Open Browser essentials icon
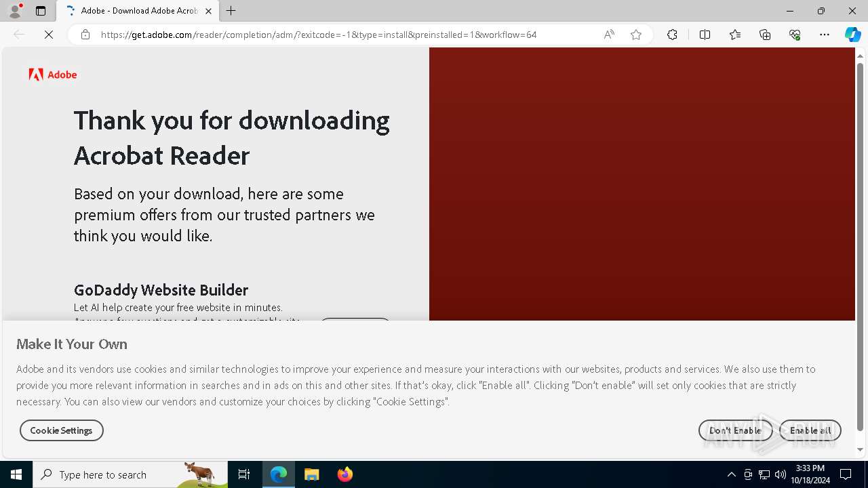868x488 pixels. point(795,35)
